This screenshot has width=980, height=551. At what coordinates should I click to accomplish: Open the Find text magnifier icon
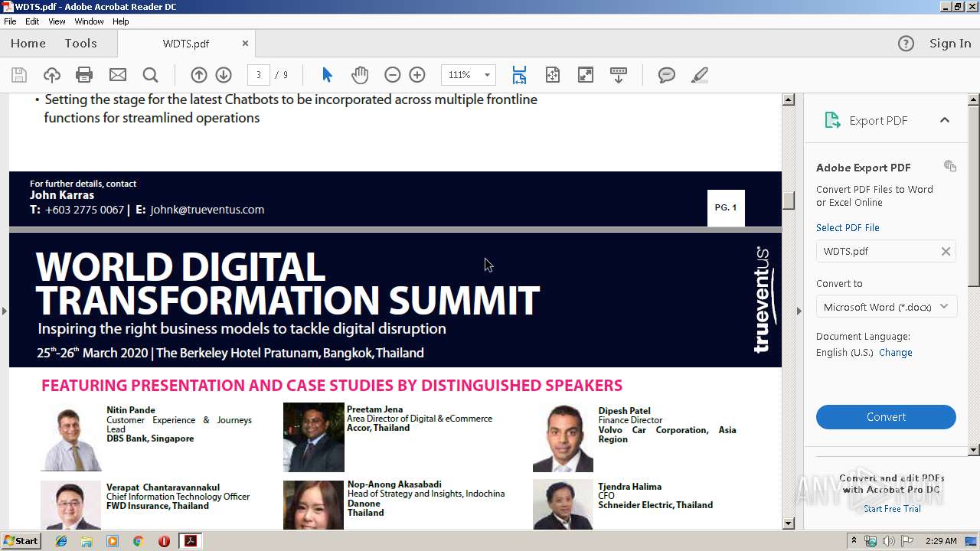tap(150, 75)
